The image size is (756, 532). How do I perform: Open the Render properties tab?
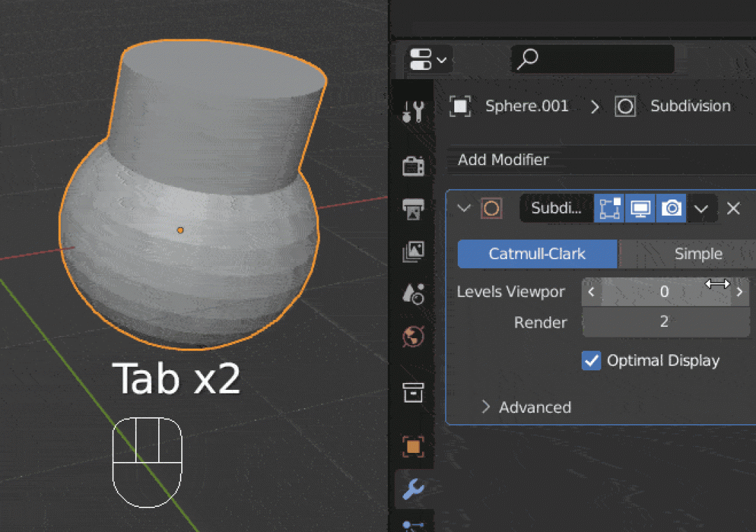(x=413, y=166)
